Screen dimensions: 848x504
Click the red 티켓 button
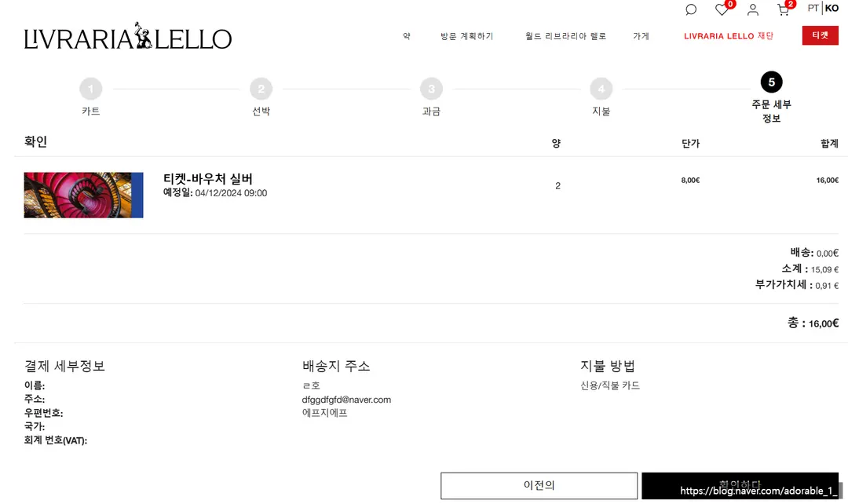click(820, 35)
